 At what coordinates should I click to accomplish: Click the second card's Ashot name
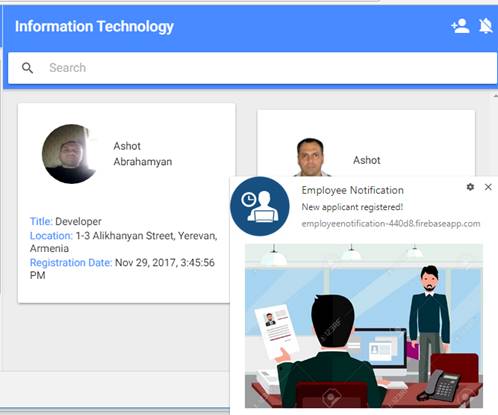[367, 160]
